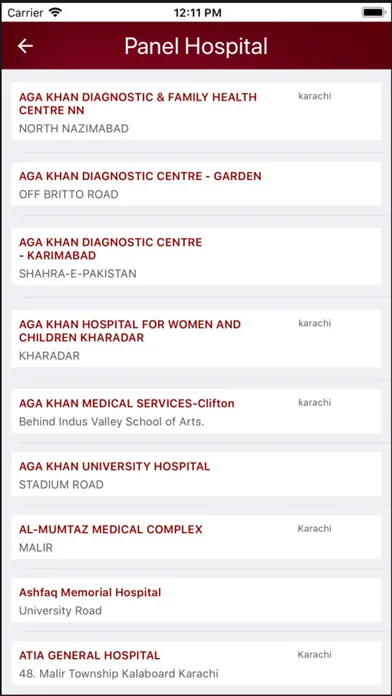Tap the back arrow icon

[x=25, y=46]
